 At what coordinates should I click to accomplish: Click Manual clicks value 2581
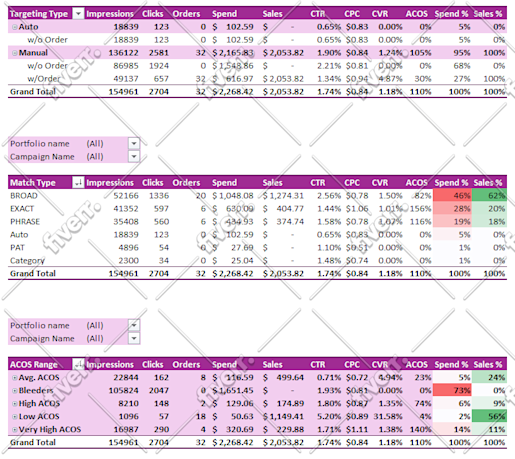point(159,53)
